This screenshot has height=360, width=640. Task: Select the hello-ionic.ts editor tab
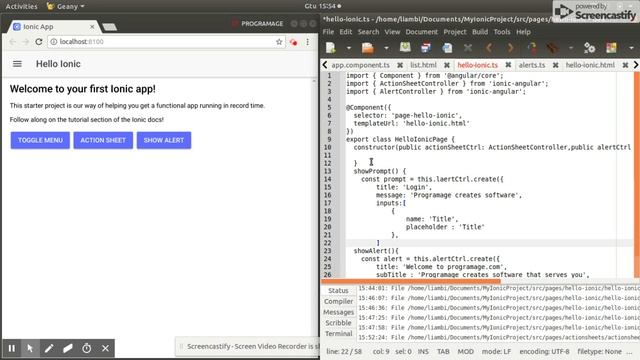click(x=478, y=65)
